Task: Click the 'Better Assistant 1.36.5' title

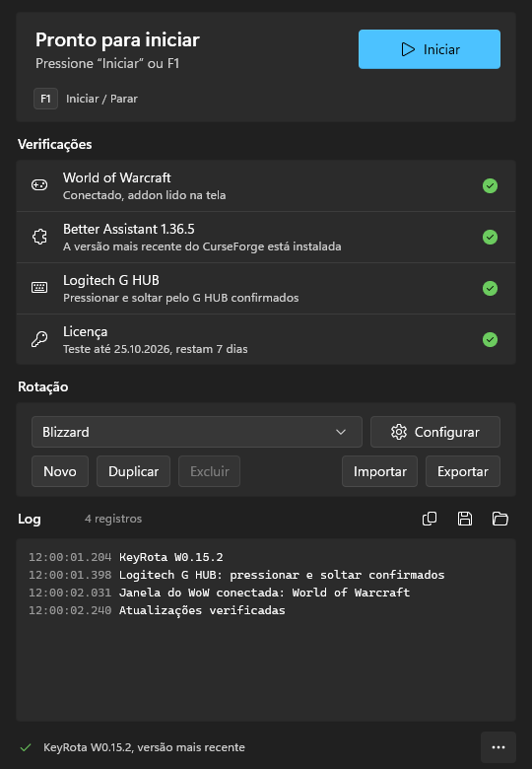Action: tap(129, 229)
